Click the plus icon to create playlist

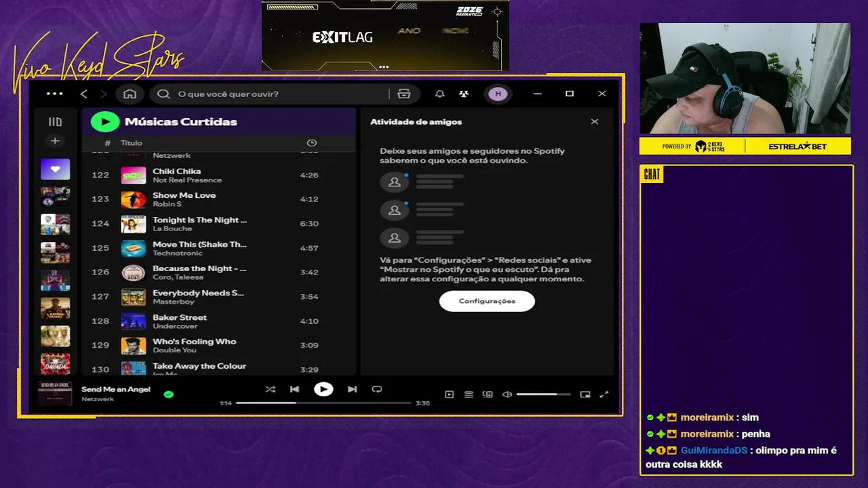55,141
